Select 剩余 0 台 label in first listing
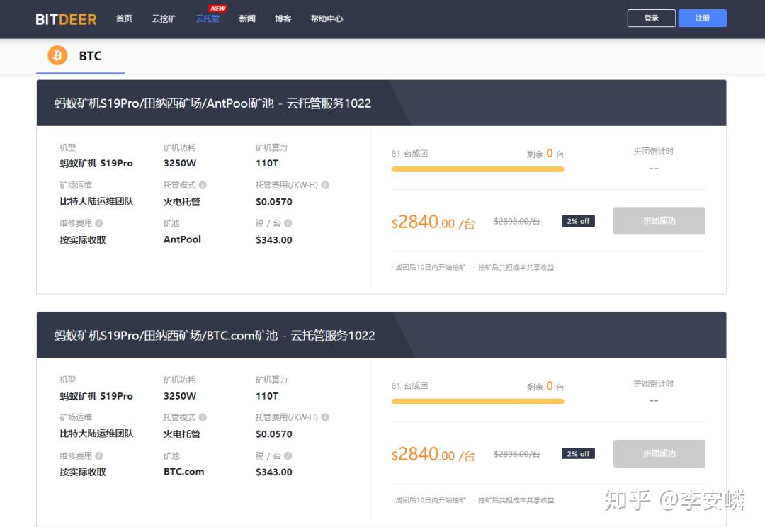This screenshot has width=765, height=532. 547,153
